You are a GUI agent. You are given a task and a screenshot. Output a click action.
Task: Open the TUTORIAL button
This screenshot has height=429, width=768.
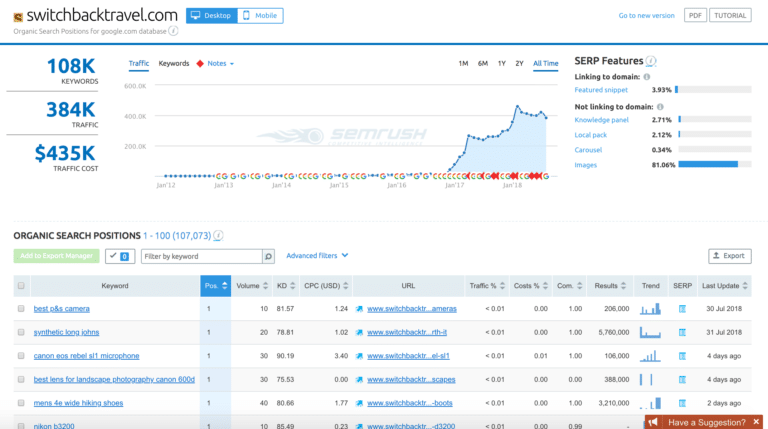(x=730, y=16)
